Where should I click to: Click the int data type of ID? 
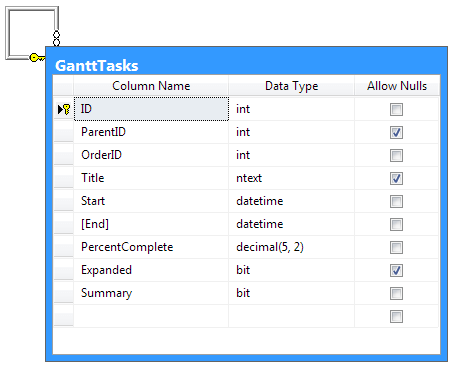pyautogui.click(x=292, y=109)
